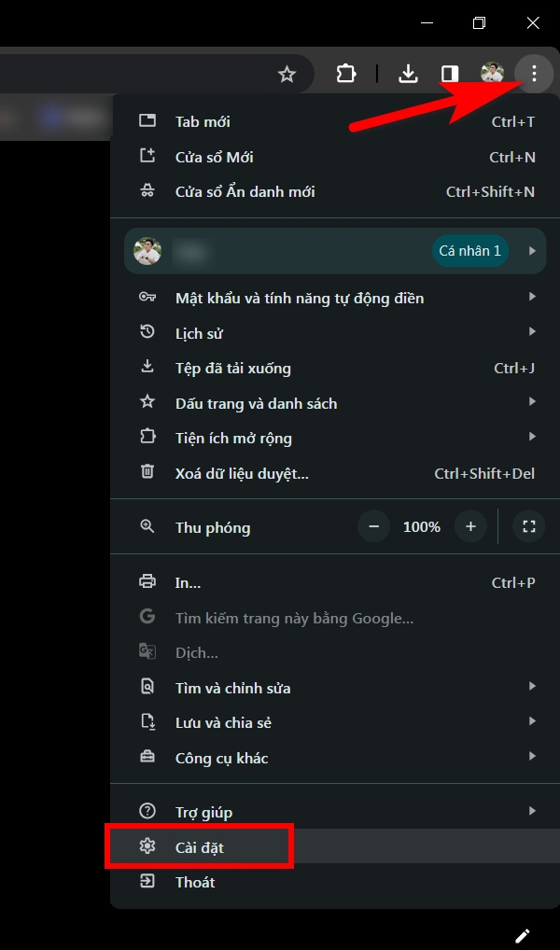Expand the Công cụ khác submenu
560x950 pixels.
click(532, 757)
